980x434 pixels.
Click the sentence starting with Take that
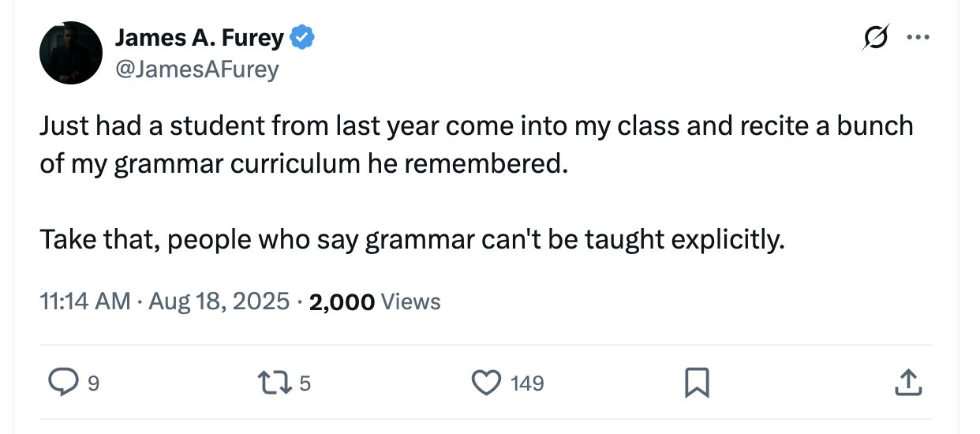click(x=412, y=238)
